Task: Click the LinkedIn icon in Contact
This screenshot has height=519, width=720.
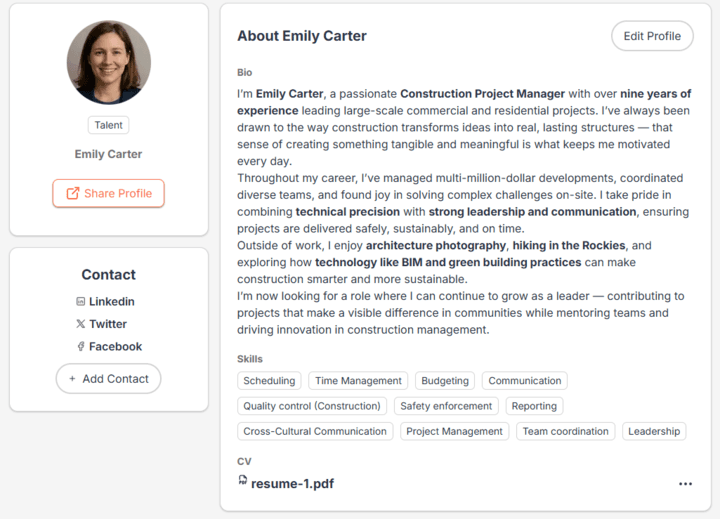Action: [81, 302]
